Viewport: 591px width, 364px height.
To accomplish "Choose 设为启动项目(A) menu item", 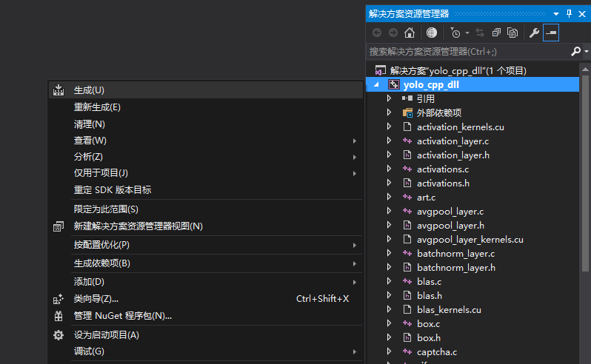I will [x=206, y=335].
